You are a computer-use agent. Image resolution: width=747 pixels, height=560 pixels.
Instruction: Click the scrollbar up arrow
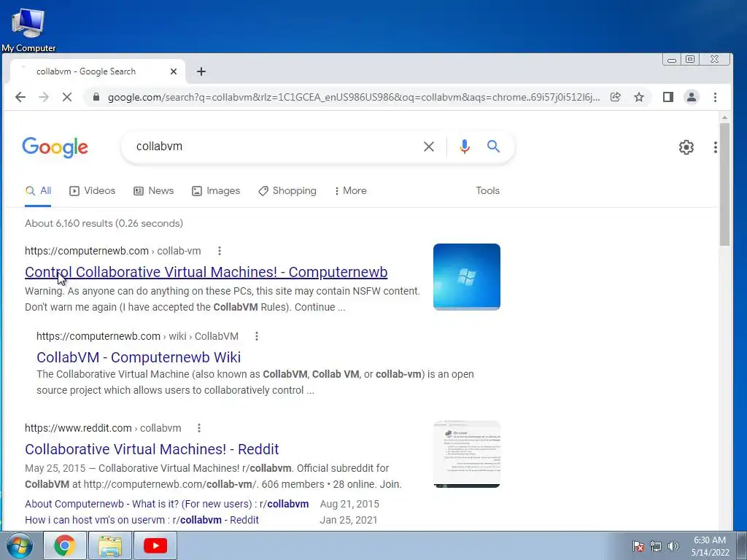(724, 117)
